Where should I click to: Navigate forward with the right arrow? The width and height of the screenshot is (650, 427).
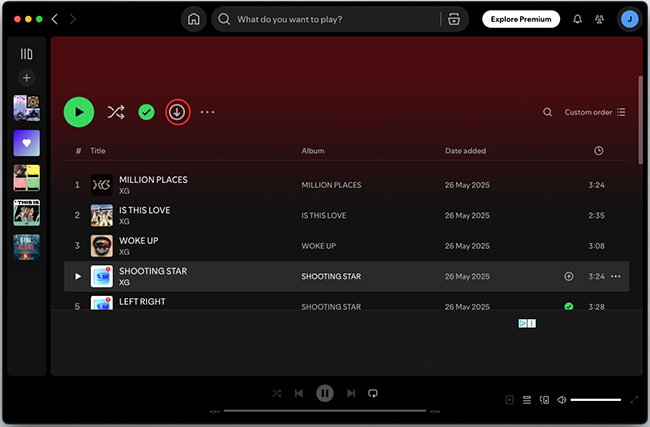pyautogui.click(x=73, y=19)
